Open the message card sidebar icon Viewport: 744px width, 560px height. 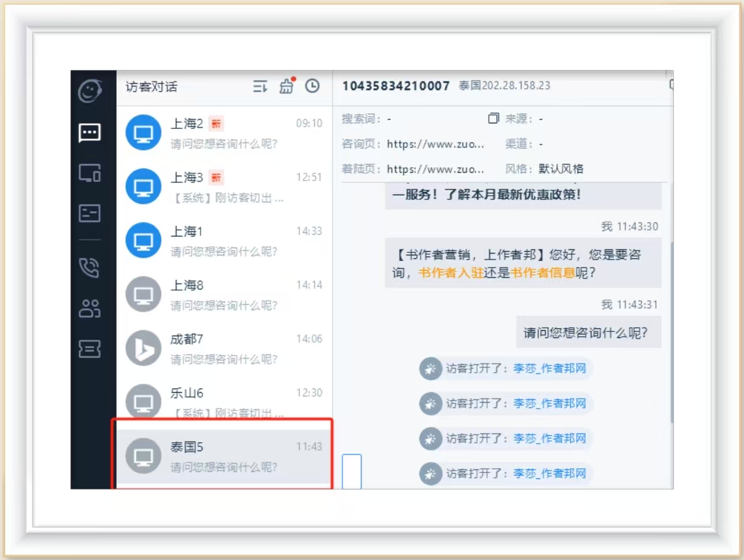pos(90,213)
